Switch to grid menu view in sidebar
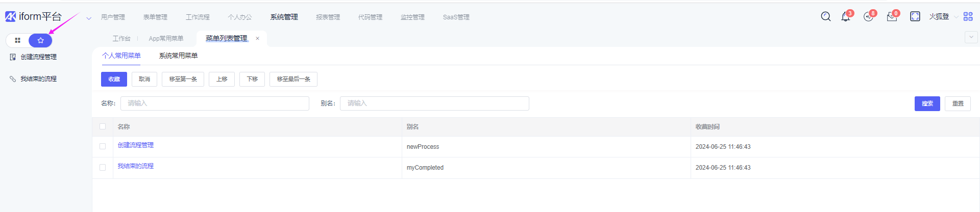The height and width of the screenshot is (212, 980). [18, 40]
